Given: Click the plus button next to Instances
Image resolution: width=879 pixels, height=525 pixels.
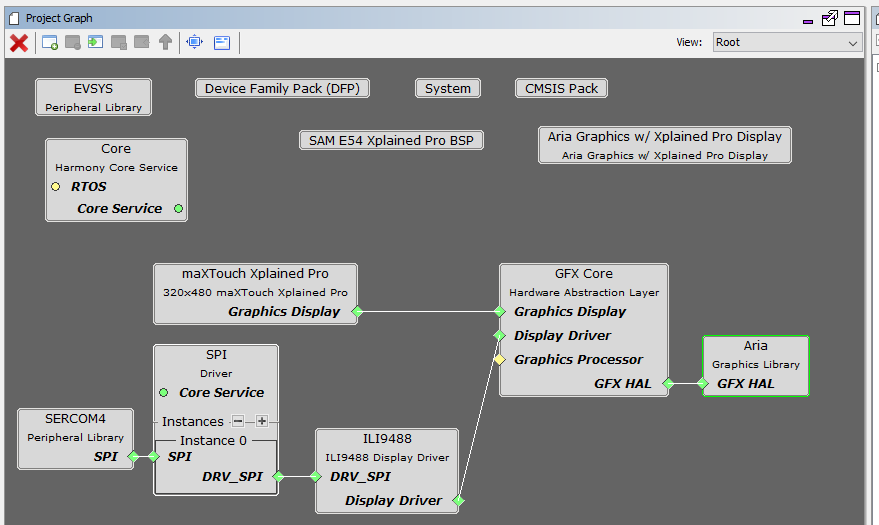Looking at the screenshot, I should [x=262, y=421].
